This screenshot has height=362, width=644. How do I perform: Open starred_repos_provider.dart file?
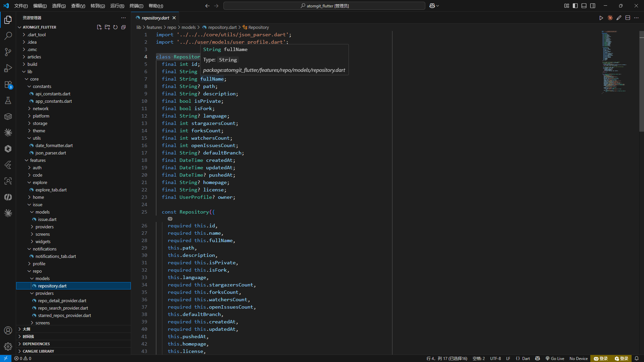coord(64,315)
